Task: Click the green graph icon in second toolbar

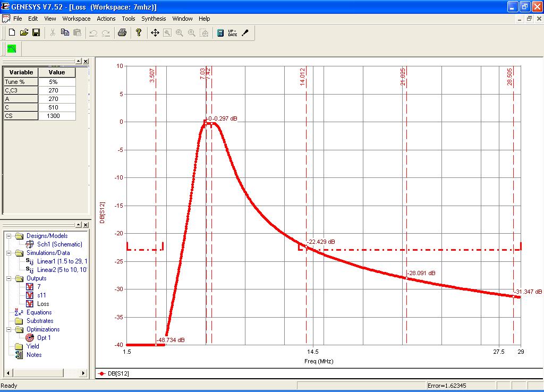Action: 12,49
